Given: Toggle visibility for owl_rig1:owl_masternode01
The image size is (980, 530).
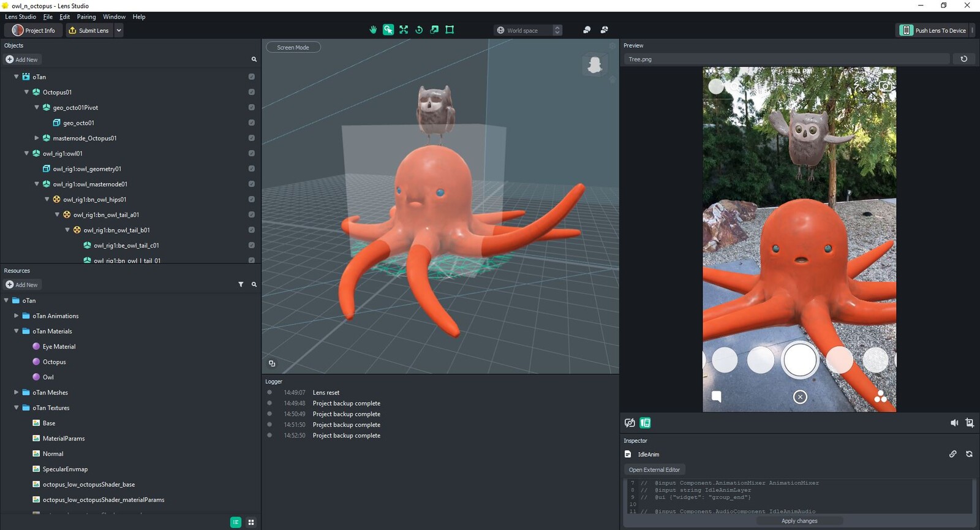Looking at the screenshot, I should pos(251,184).
